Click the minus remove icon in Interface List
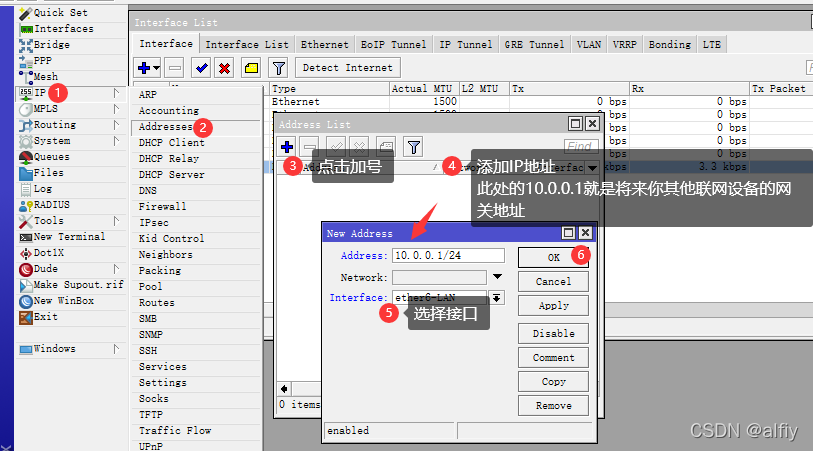 [175, 68]
